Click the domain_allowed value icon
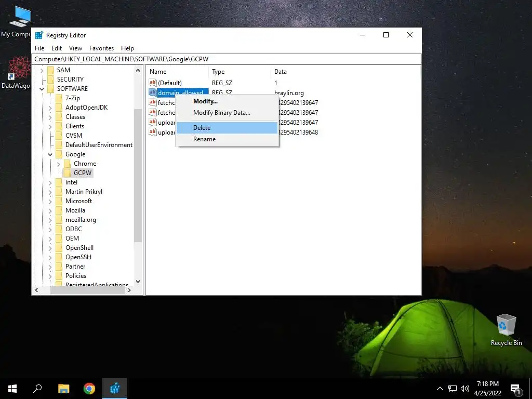The height and width of the screenshot is (399, 532). click(153, 92)
